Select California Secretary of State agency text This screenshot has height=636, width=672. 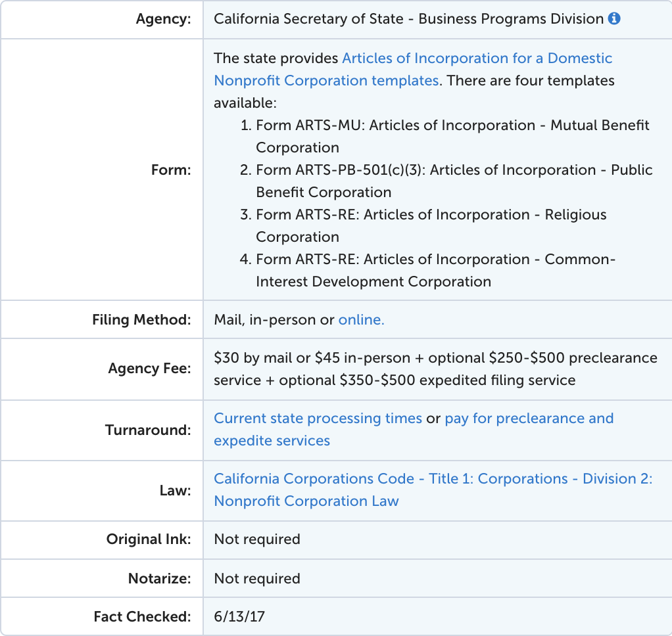(x=409, y=19)
